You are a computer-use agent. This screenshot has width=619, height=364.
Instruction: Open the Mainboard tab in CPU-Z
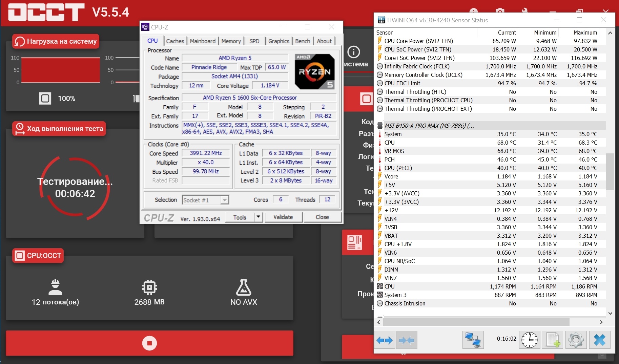203,41
